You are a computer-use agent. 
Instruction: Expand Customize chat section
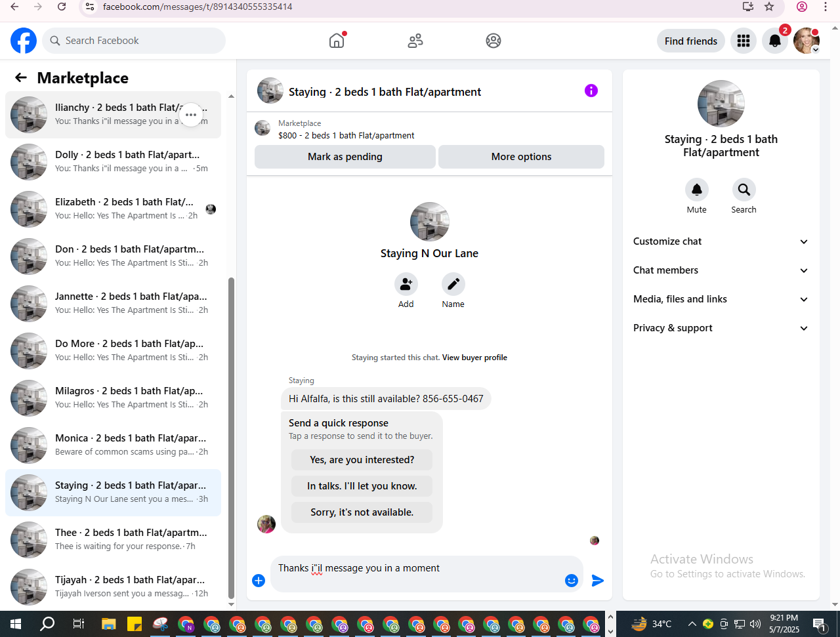point(721,241)
